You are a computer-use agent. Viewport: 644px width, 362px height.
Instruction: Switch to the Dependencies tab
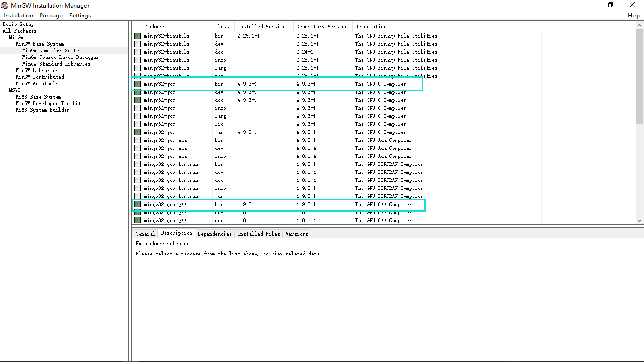click(x=215, y=234)
